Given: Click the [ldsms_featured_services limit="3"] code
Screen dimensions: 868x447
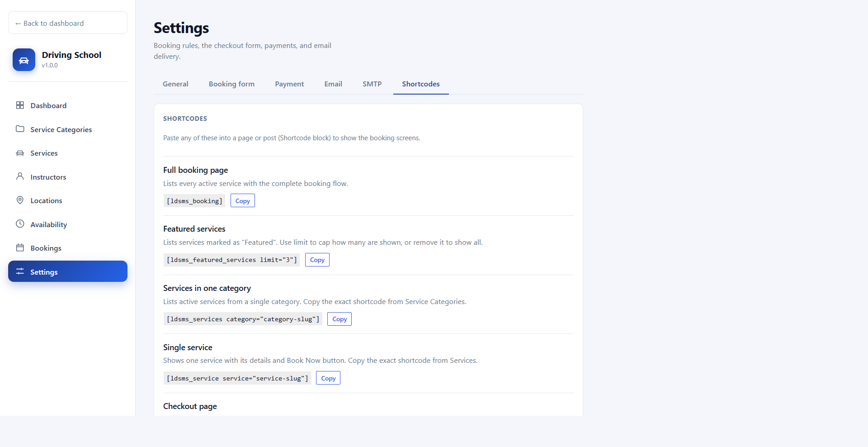Looking at the screenshot, I should click(231, 260).
